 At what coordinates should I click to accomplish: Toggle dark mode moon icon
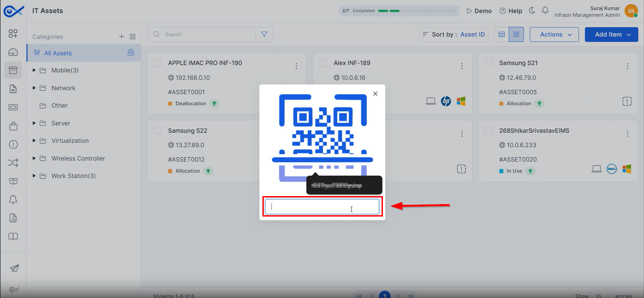[x=532, y=11]
